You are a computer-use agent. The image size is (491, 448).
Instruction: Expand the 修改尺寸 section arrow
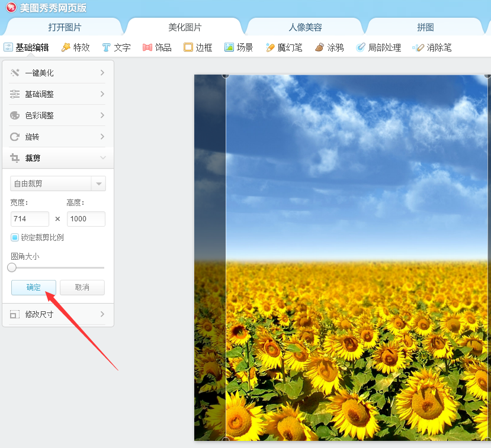tap(102, 314)
